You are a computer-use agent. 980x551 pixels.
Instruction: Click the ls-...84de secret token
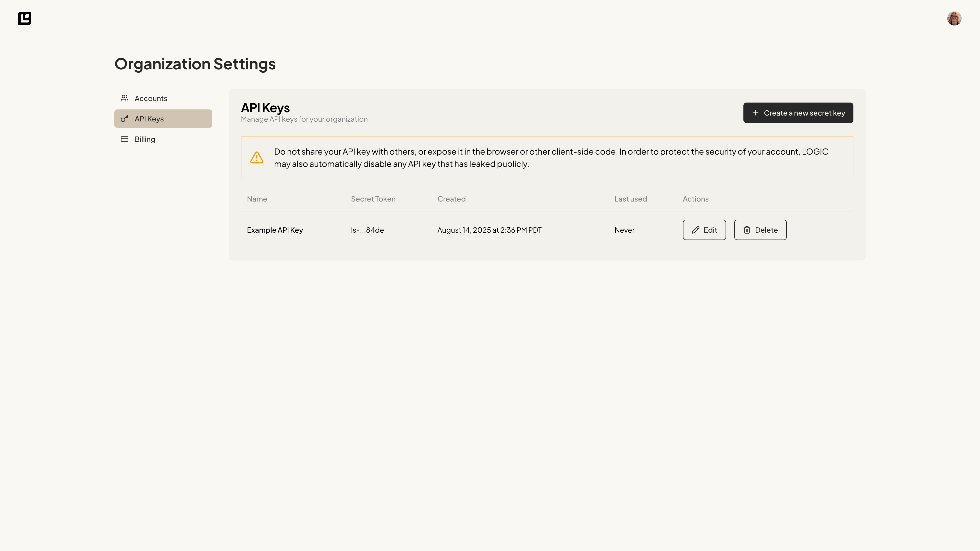tap(367, 230)
